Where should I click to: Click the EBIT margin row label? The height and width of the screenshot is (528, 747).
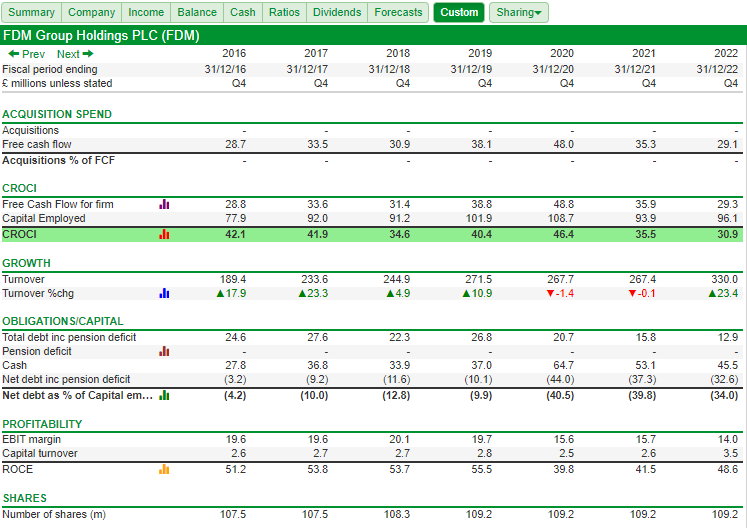point(31,439)
